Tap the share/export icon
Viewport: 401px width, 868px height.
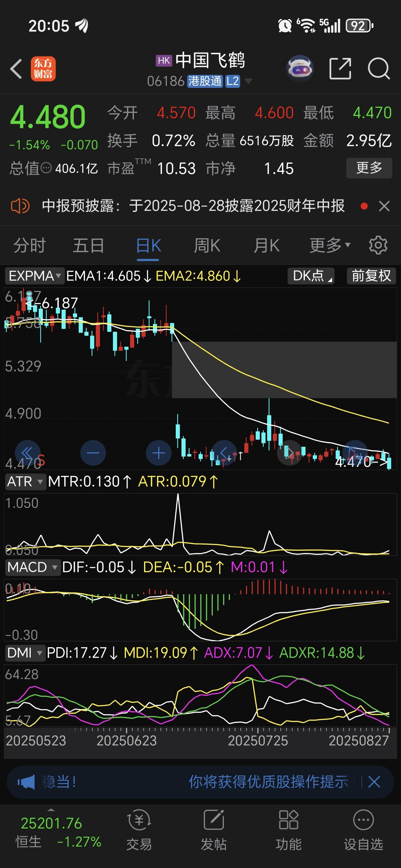coord(340,69)
